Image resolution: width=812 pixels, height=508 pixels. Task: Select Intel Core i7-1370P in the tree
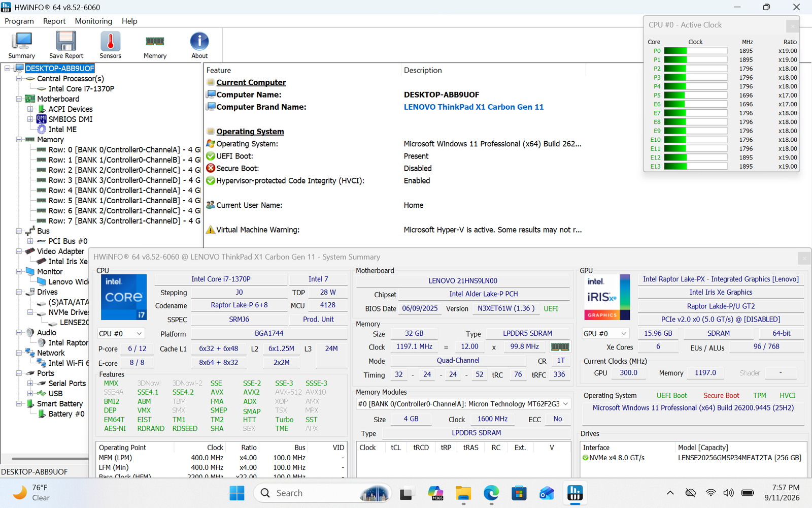tap(81, 88)
